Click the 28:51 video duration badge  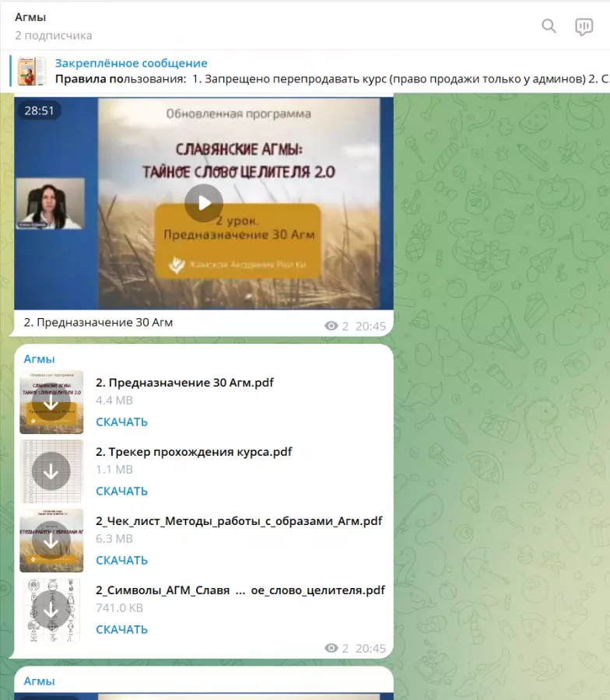coord(39,110)
